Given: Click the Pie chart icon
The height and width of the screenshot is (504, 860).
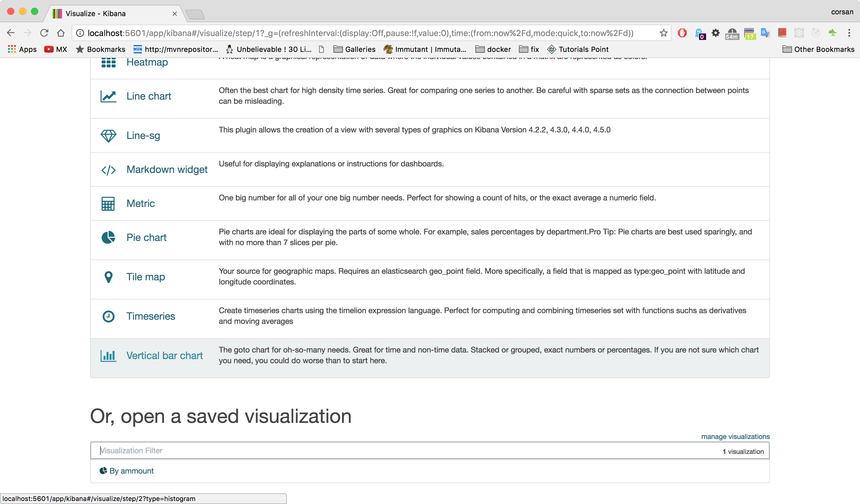Looking at the screenshot, I should point(108,237).
